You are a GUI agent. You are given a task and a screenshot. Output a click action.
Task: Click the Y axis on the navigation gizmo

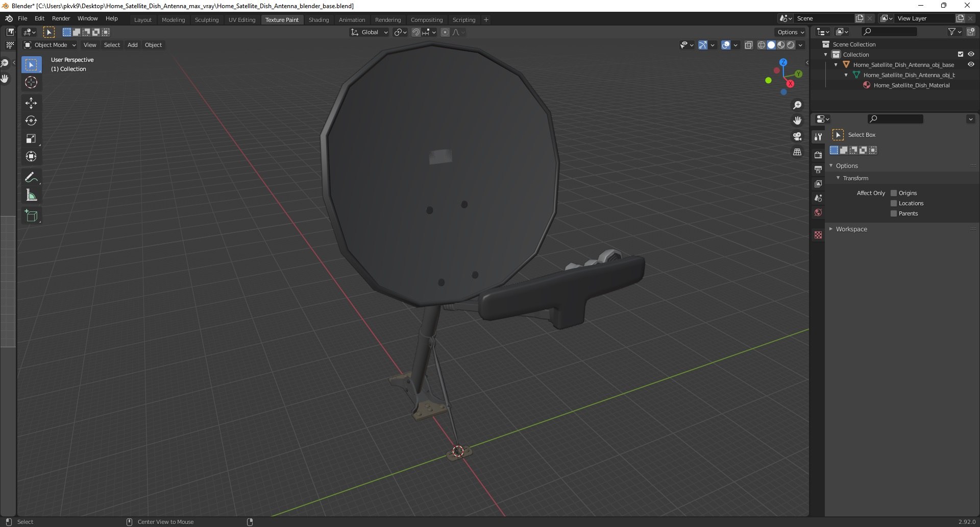(798, 74)
